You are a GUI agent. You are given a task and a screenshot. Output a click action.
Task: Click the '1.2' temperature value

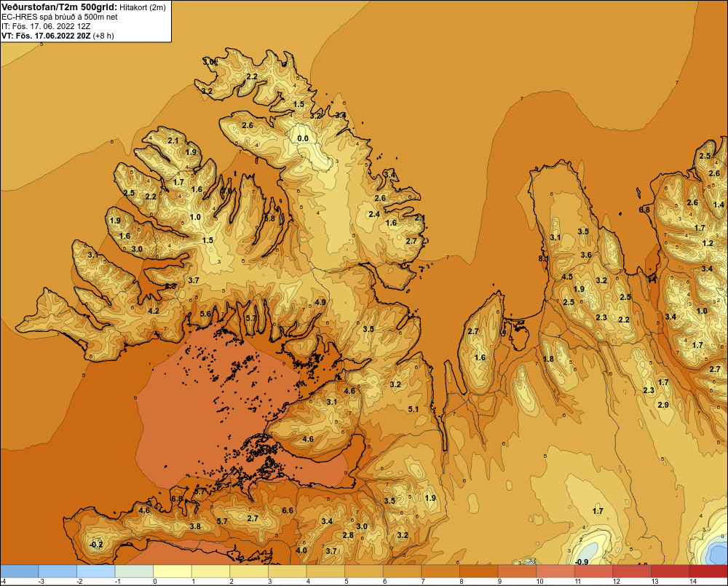tap(708, 243)
